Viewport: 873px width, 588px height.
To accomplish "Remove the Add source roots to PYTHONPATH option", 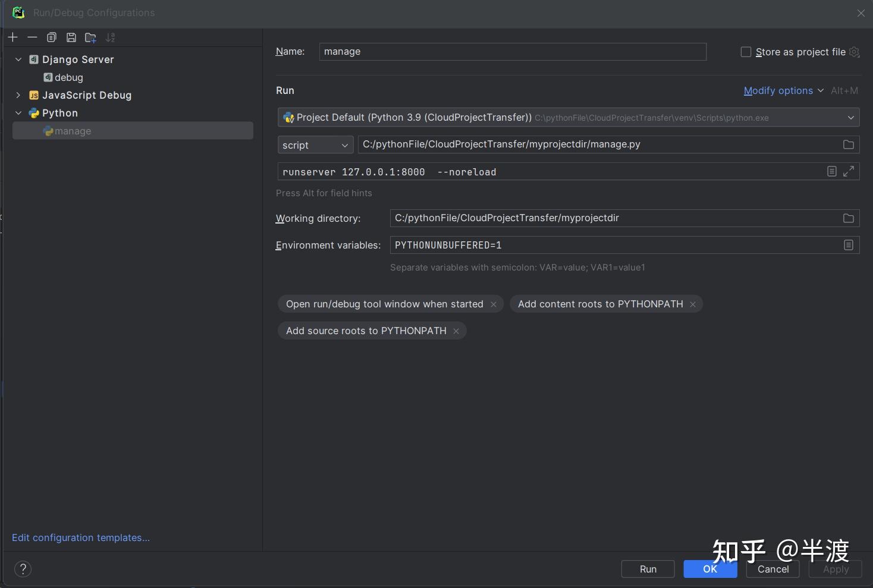I will (x=456, y=331).
